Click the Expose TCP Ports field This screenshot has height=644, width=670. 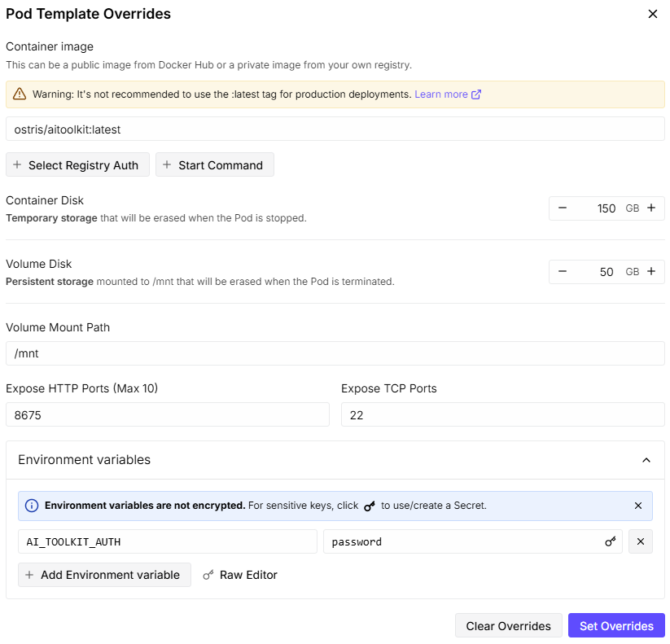click(x=502, y=414)
